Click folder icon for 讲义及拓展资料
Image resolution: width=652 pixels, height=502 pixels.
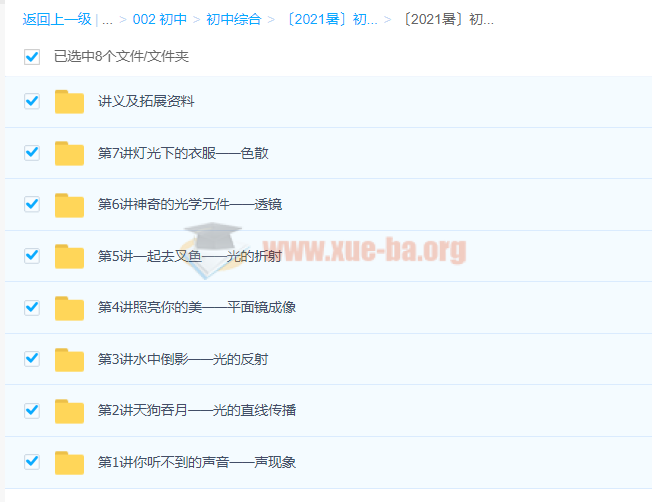tap(69, 102)
